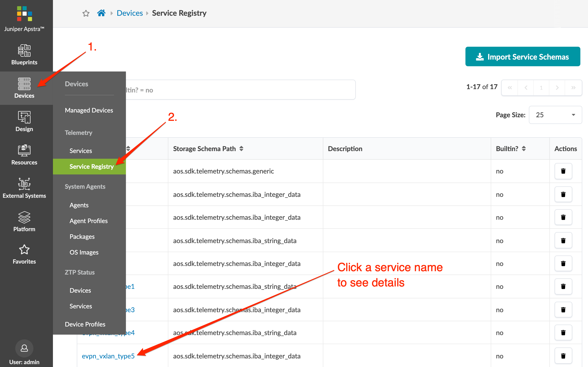Image resolution: width=588 pixels, height=367 pixels.
Task: Open the evpn_vxlan_type5 service link
Action: (108, 356)
